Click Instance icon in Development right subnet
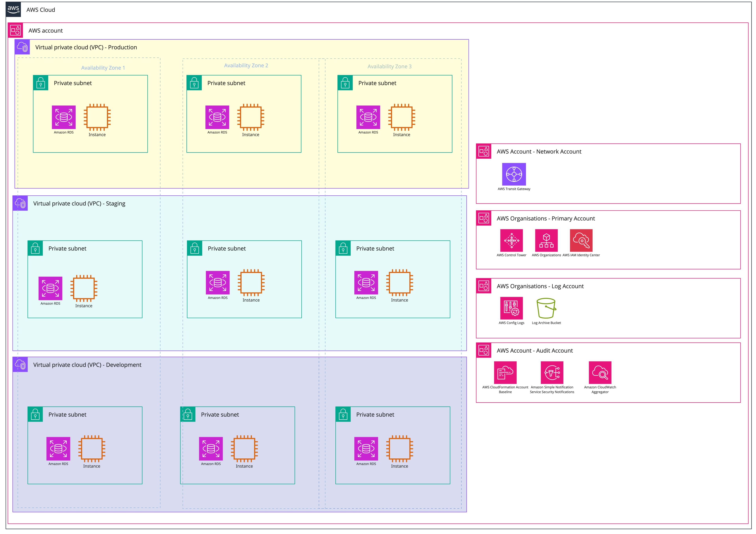 400,449
